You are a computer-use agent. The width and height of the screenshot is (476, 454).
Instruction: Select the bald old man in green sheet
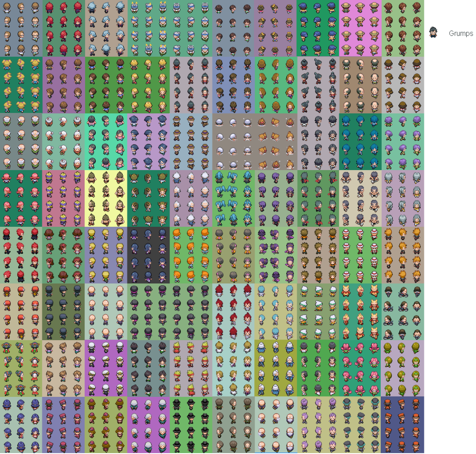(21, 142)
